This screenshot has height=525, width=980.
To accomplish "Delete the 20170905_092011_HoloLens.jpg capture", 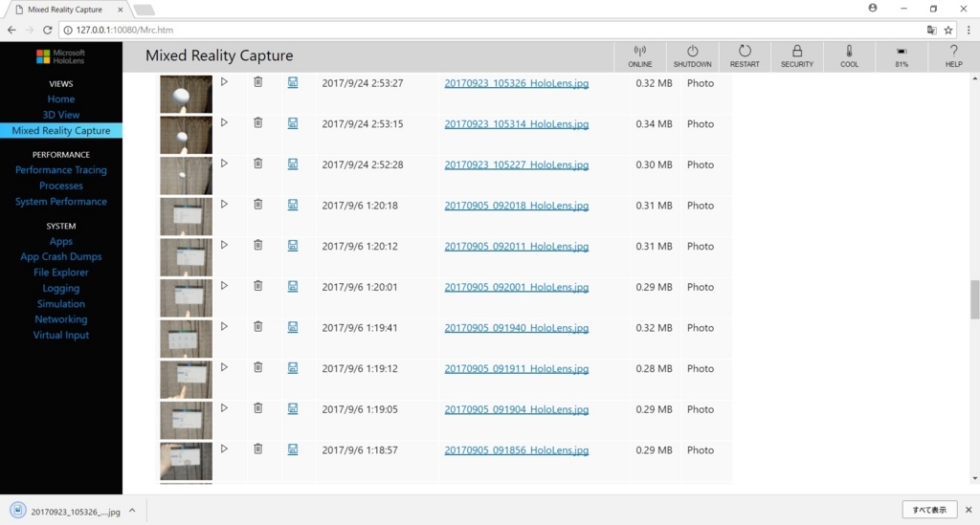I will coord(258,245).
